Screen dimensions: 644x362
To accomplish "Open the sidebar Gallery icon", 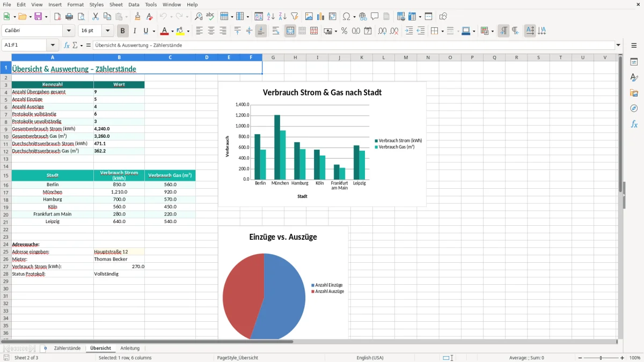I will tap(634, 93).
